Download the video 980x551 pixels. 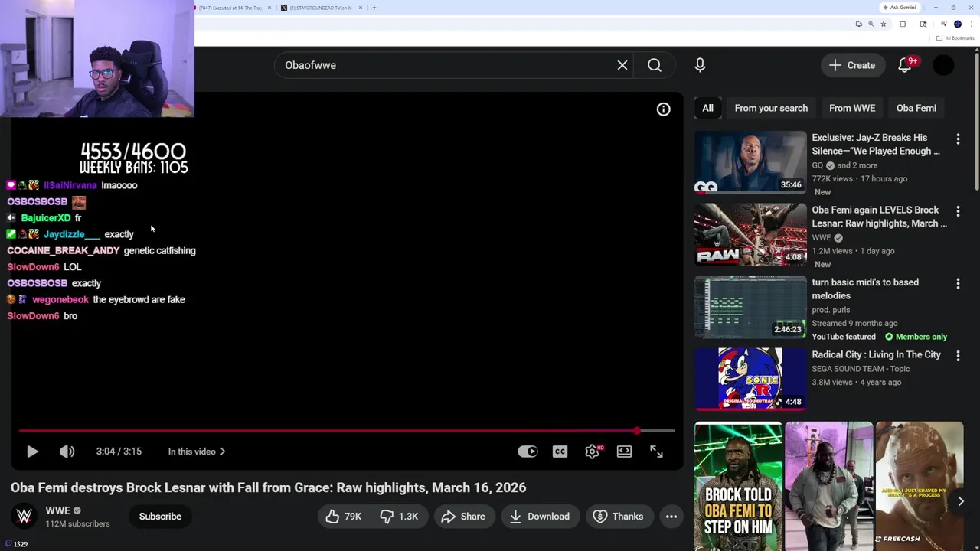pyautogui.click(x=540, y=517)
